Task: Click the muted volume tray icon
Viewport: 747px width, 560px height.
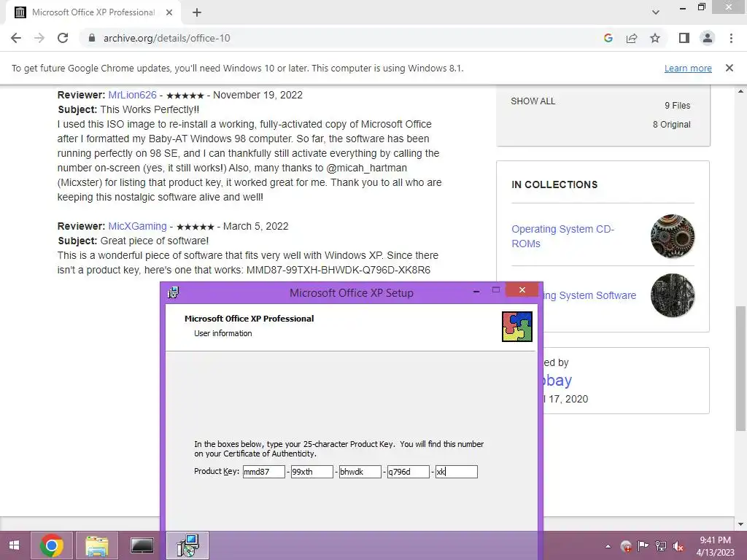Action: tap(678, 546)
